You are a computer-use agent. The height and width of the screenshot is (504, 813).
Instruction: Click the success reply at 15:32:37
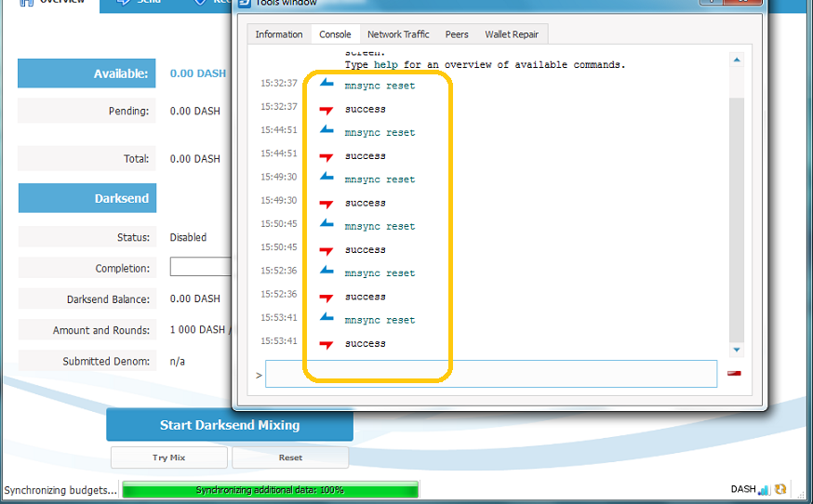tap(365, 110)
